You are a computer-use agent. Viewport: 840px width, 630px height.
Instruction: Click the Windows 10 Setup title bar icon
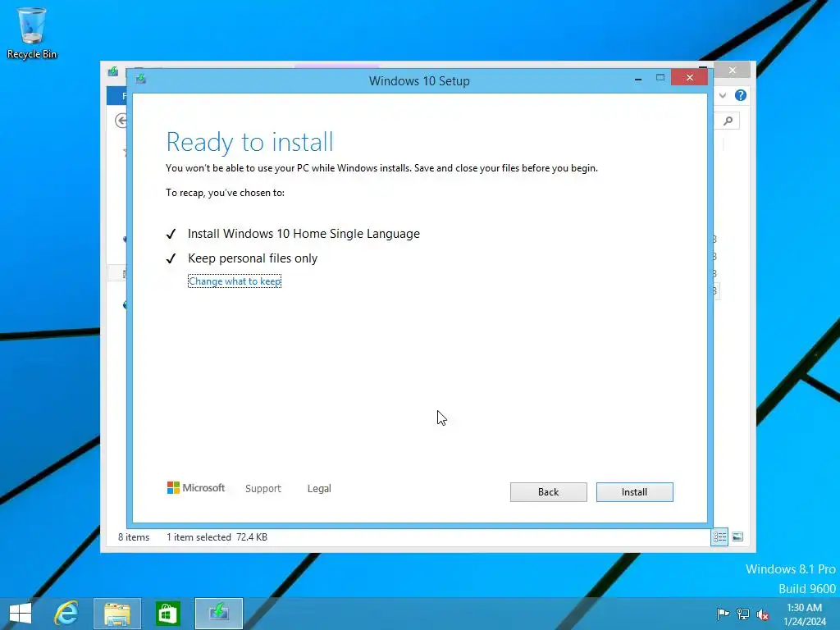(141, 80)
